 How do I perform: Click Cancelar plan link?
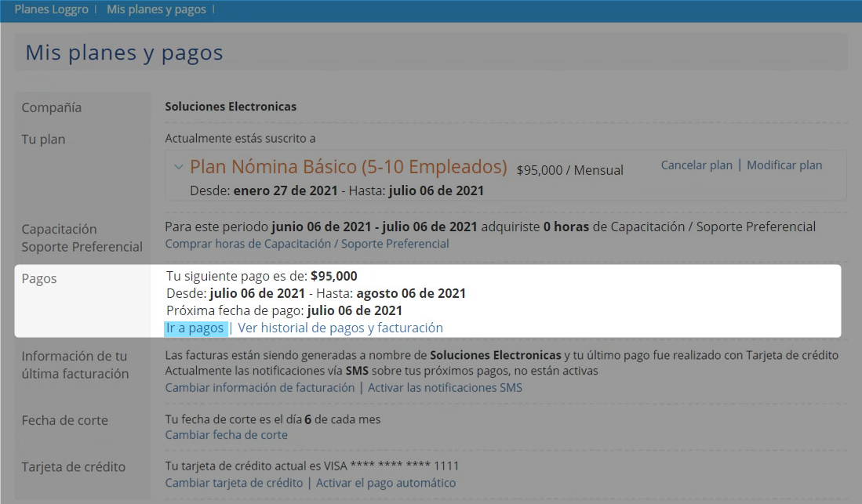coord(696,165)
